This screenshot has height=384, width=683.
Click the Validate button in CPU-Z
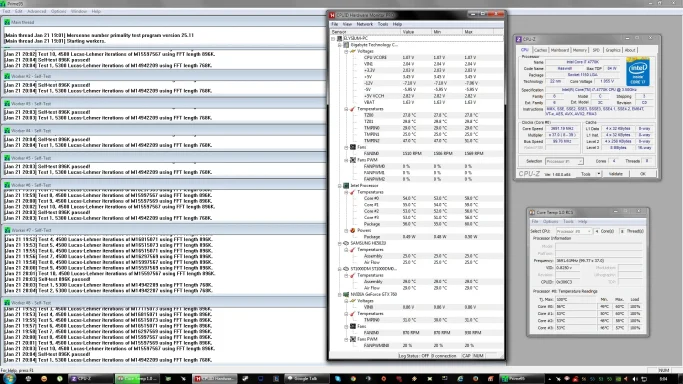point(615,174)
